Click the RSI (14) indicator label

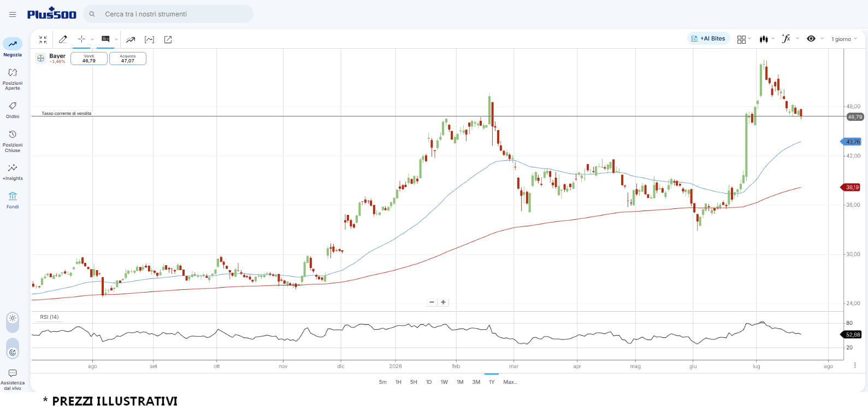point(49,317)
